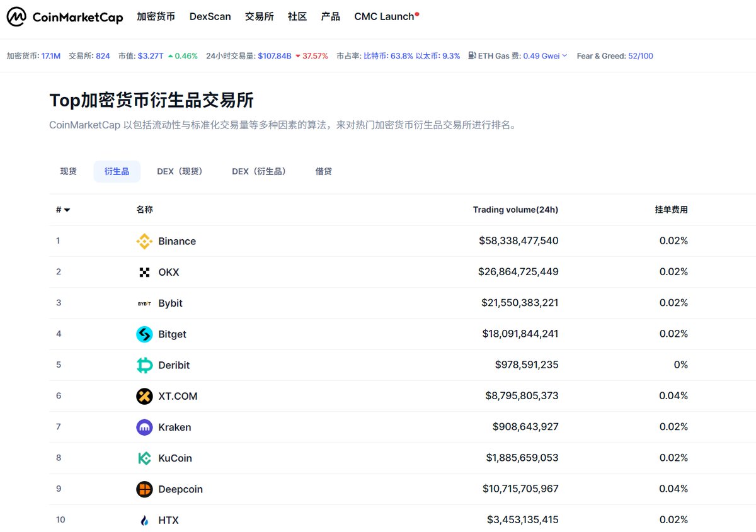
Task: Click HTX volume $3,453,135,415
Action: (x=523, y=520)
